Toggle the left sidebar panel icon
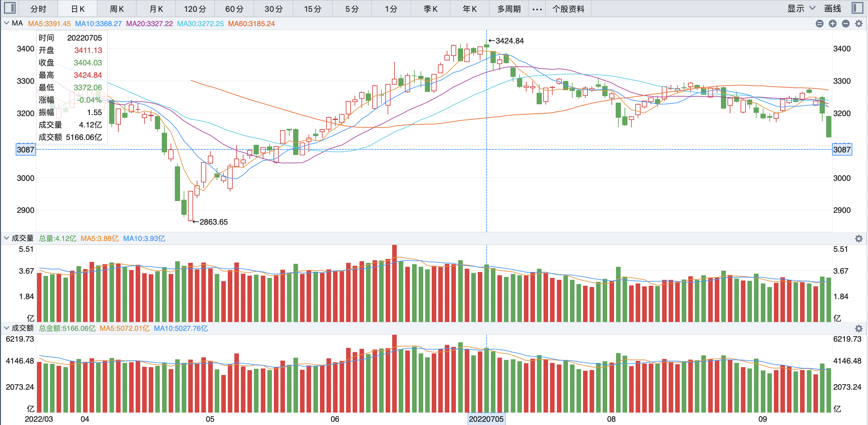The image size is (868, 425). pos(9,8)
